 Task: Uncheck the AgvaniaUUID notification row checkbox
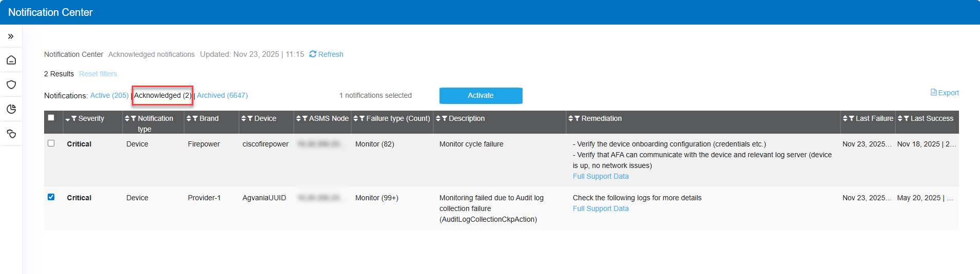[x=51, y=197]
